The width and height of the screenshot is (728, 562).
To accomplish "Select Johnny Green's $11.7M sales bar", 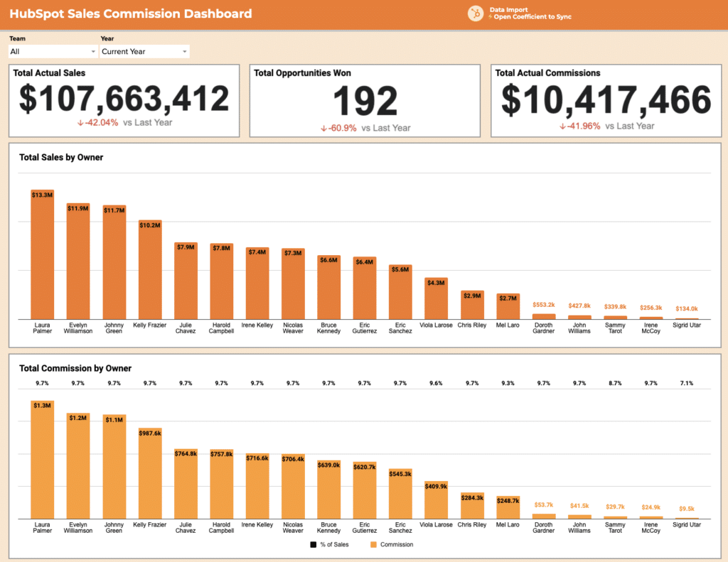I will (114, 262).
